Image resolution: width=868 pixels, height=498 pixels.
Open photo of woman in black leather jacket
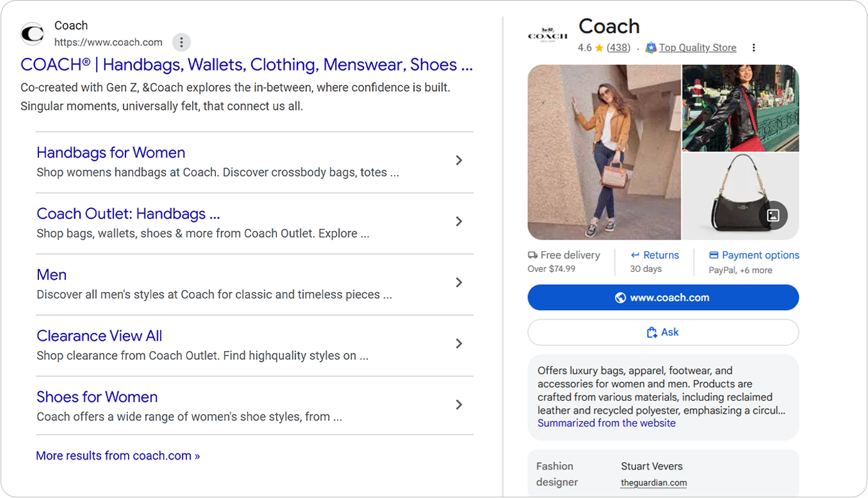[741, 108]
